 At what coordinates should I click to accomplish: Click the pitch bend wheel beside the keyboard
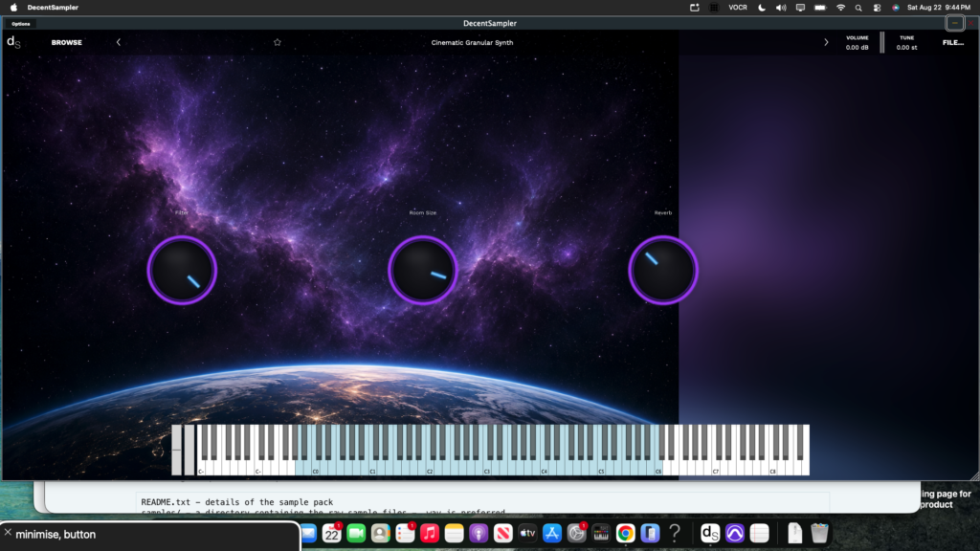(x=176, y=450)
